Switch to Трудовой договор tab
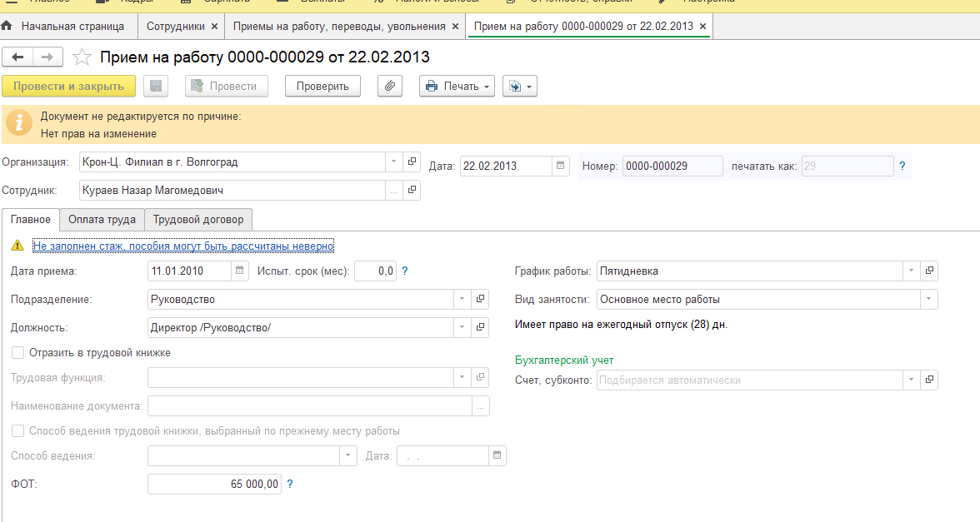Screen dimensions: 980x522 (198, 220)
